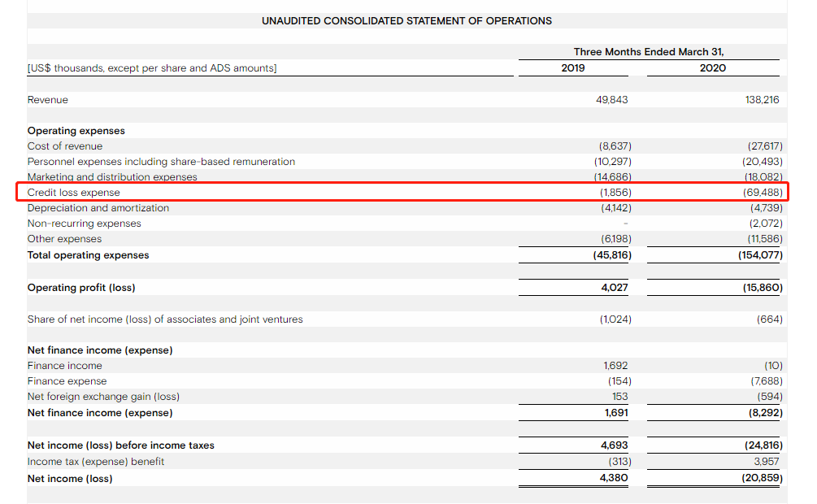Screen dimensions: 817x504
Task: Click the 'Three Months Ended March 31' header
Action: [x=648, y=51]
